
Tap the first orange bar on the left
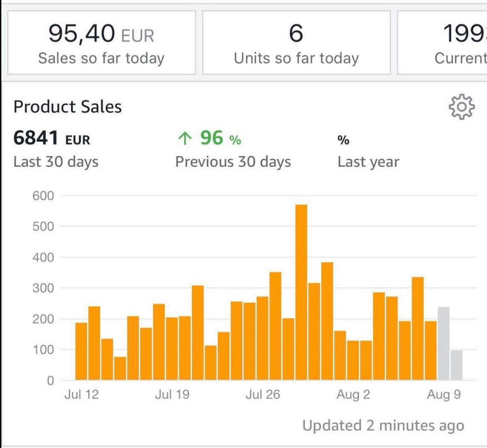coord(81,351)
